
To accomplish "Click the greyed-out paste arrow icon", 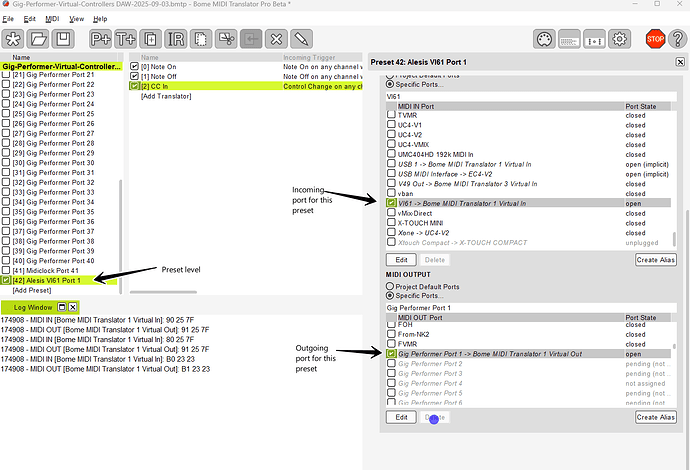I will coord(251,39).
